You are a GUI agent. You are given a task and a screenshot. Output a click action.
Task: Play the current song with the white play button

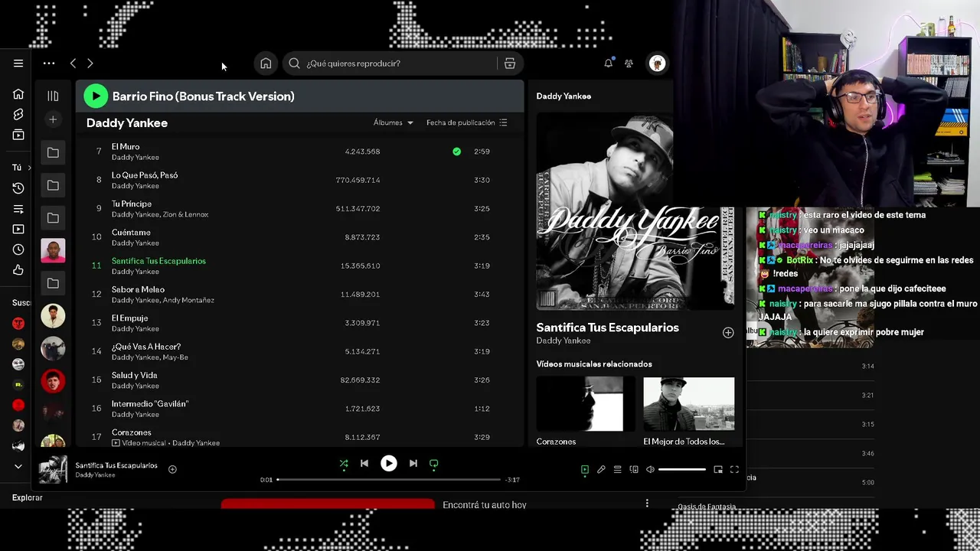tap(389, 463)
